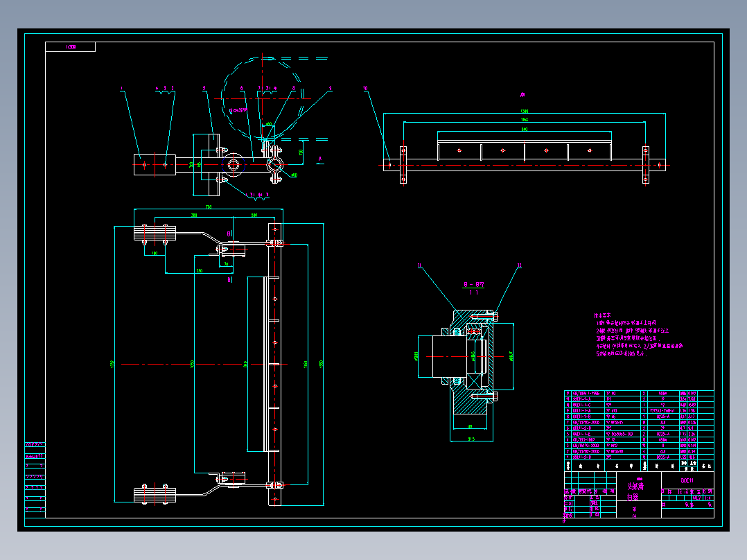Image resolution: width=747 pixels, height=560 pixels.
Task: Select part balloon number 5 leader label
Action: tap(204, 88)
